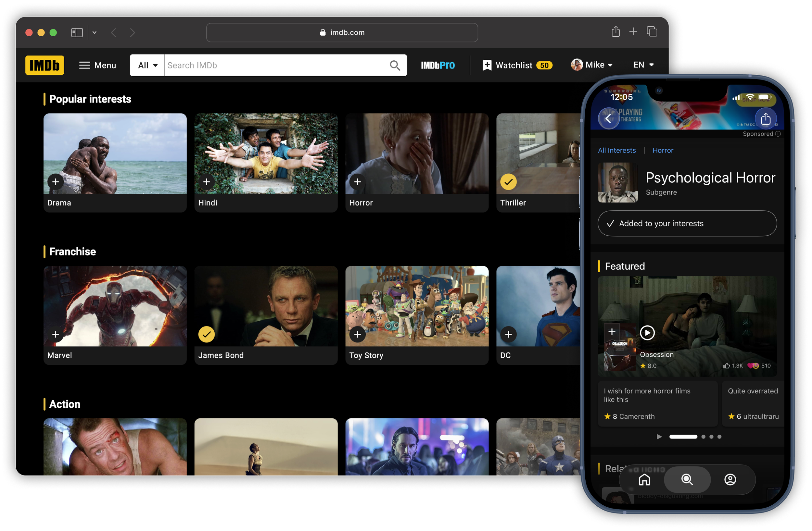Tap the active carousel progress bar
The image size is (812, 531).
coord(683,437)
